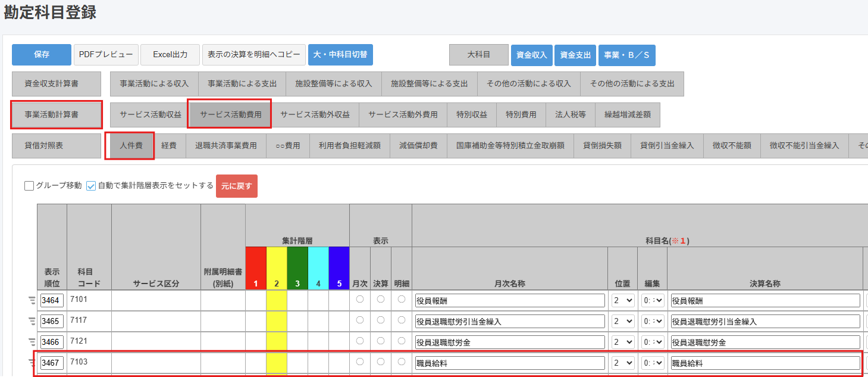Screen dimensions: 868x377
Task: Select the 人件費 tab
Action: 131,146
